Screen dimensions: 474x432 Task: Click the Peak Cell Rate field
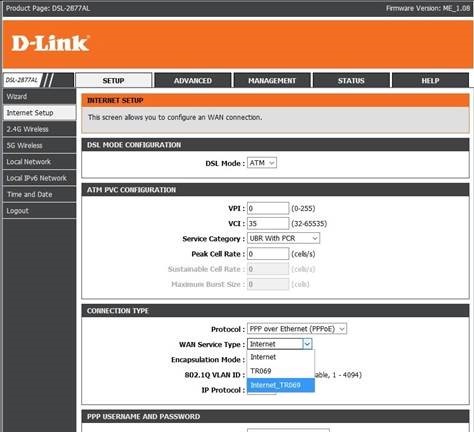pyautogui.click(x=268, y=254)
